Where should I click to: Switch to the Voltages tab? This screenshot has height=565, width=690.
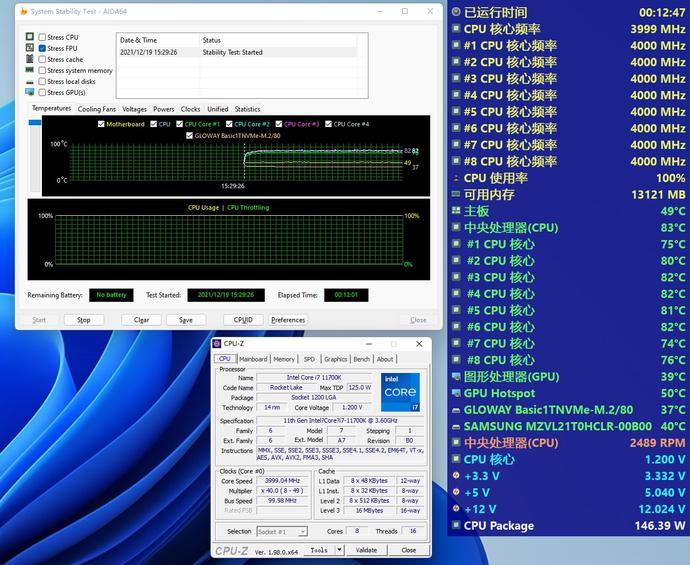point(134,109)
